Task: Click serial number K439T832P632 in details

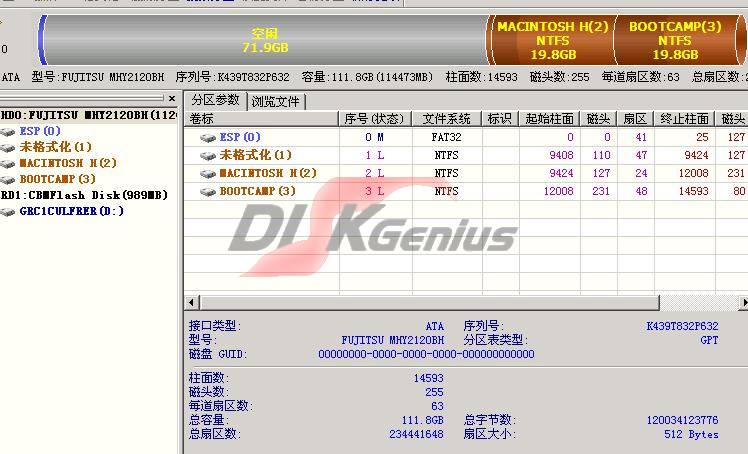Action: point(682,326)
